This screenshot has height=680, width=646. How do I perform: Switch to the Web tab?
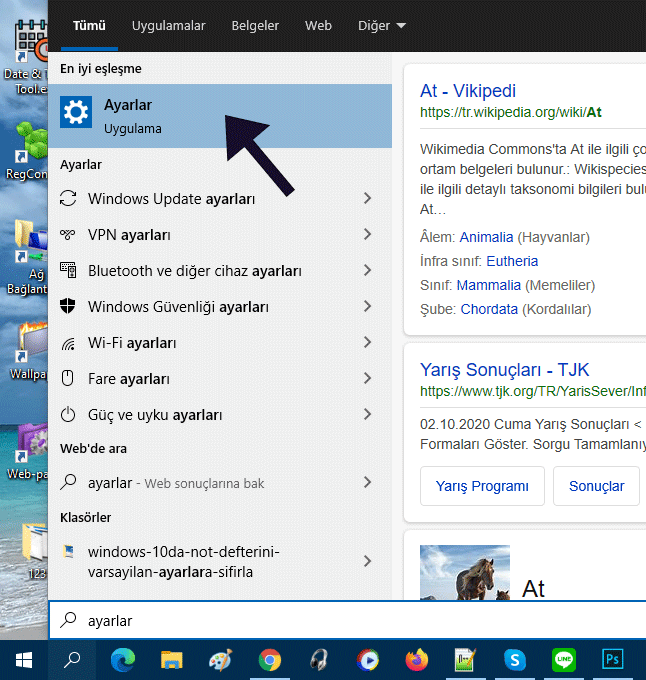[x=318, y=26]
